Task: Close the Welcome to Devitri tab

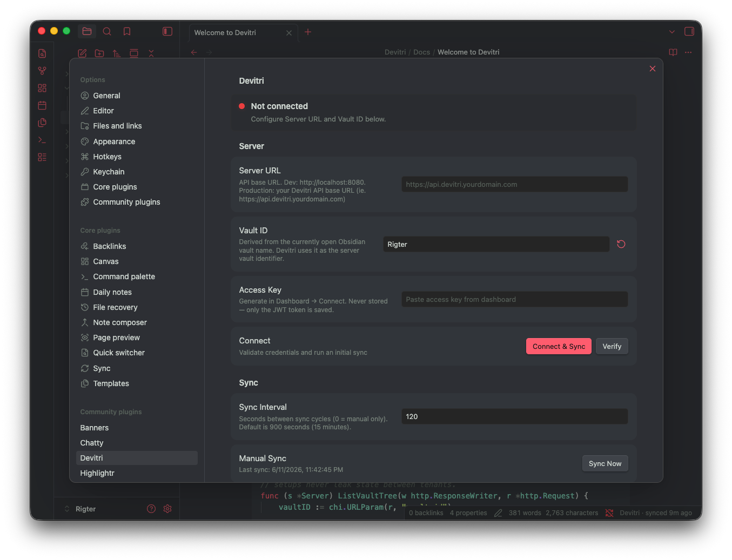Action: click(x=289, y=33)
